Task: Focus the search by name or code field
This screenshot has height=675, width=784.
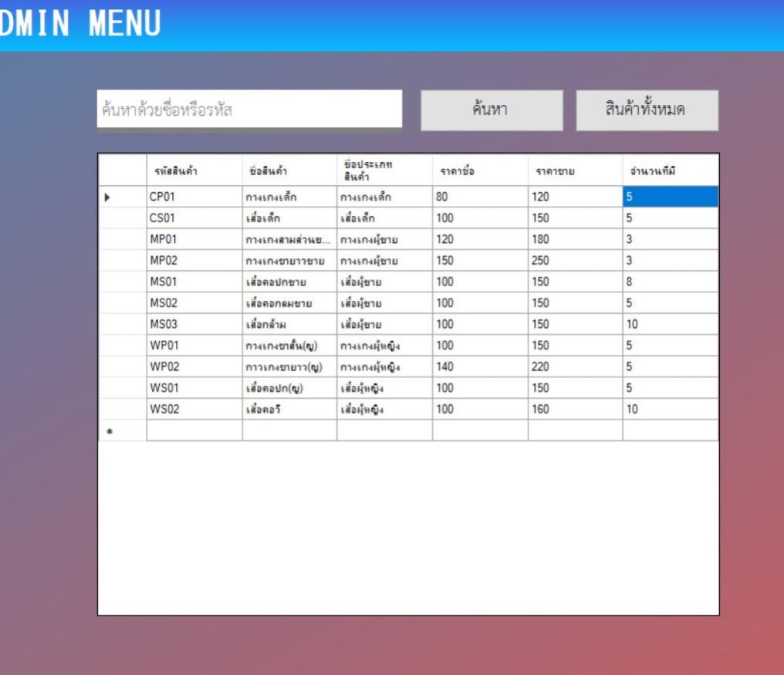Action: (x=249, y=109)
